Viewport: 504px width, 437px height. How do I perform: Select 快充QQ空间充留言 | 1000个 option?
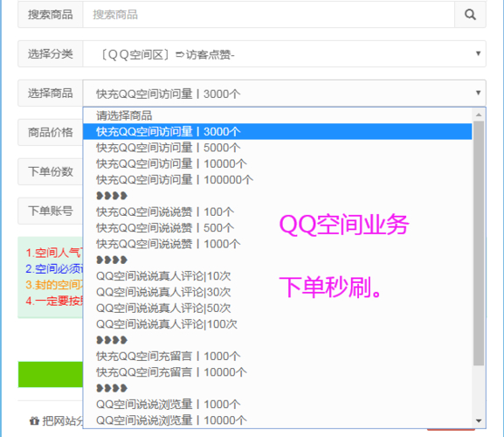[x=277, y=357]
